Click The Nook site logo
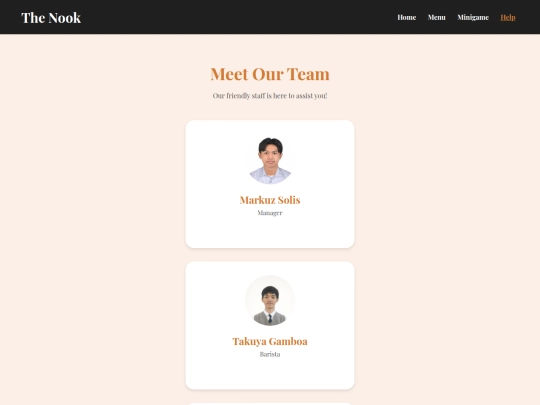Screen dimensions: 540x405 click(x=51, y=18)
